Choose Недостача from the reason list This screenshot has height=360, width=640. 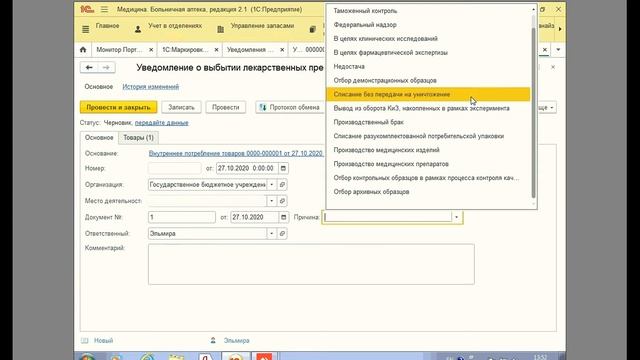point(428,67)
